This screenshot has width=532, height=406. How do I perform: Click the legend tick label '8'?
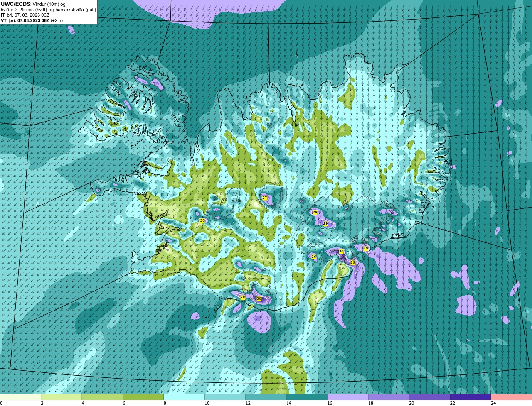[165, 403]
